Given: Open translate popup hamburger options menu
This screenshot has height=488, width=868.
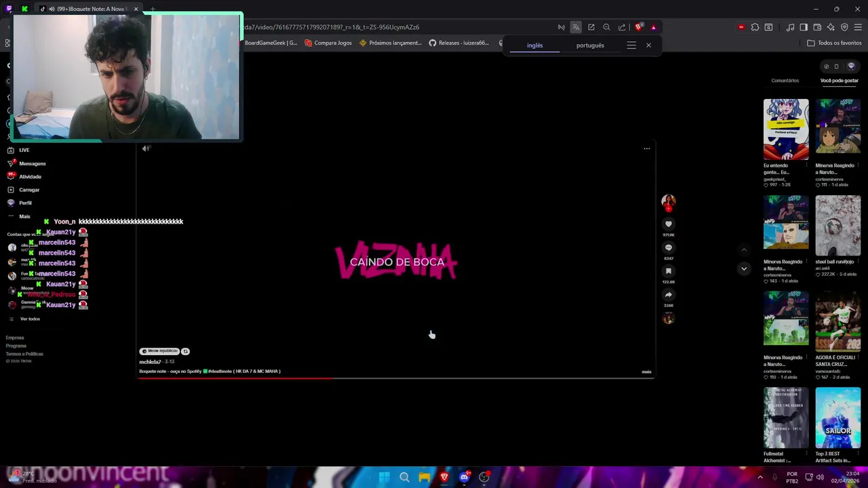Looking at the screenshot, I should click(x=631, y=45).
